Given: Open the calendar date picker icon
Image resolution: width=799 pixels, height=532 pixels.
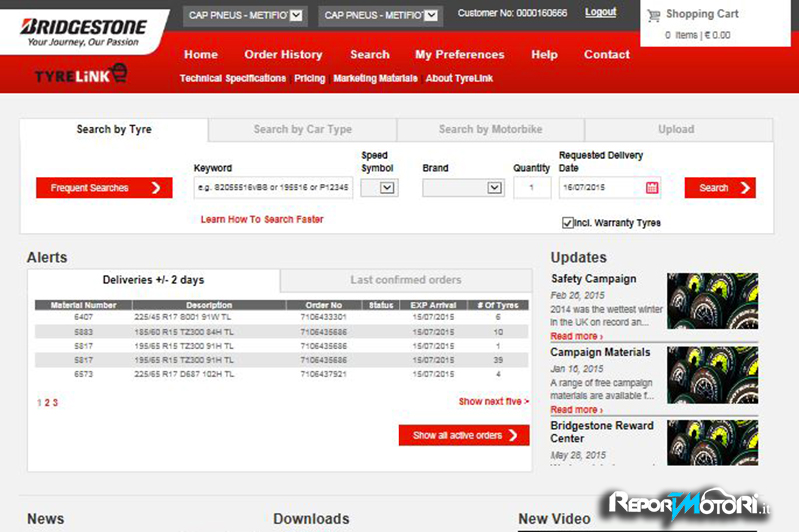Looking at the screenshot, I should pos(652,188).
